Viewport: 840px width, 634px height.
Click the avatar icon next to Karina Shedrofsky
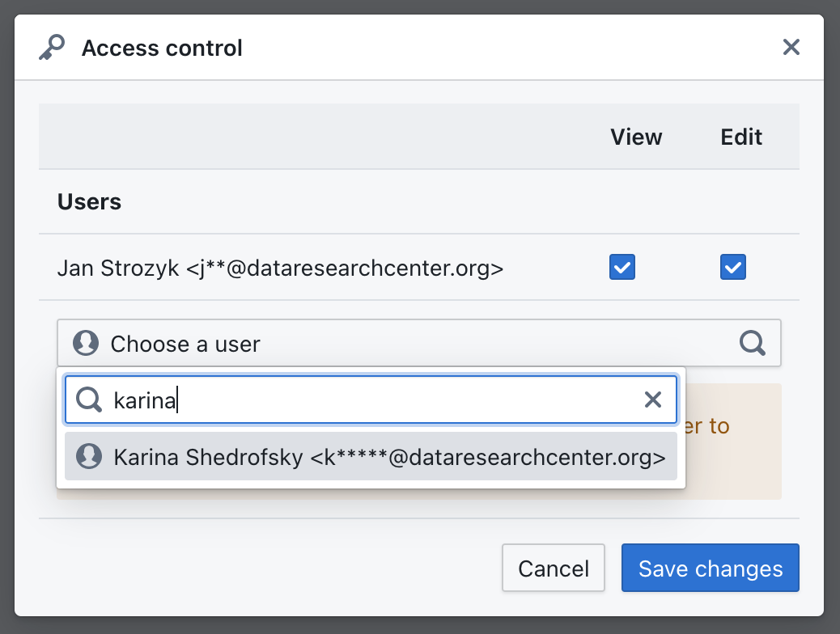tap(89, 456)
